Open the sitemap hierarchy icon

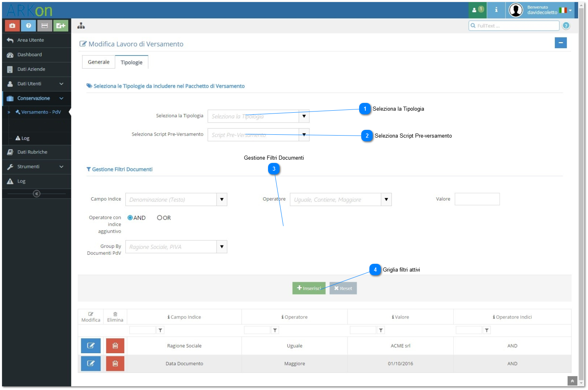pos(81,26)
